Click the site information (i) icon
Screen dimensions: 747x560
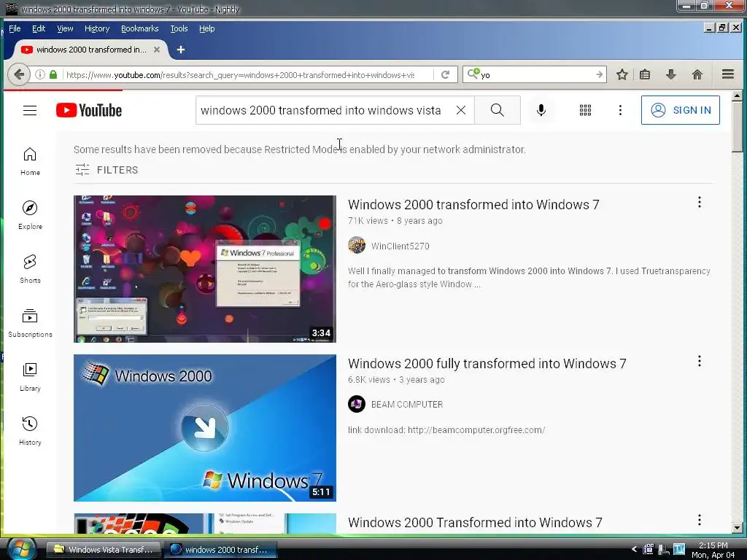click(40, 74)
